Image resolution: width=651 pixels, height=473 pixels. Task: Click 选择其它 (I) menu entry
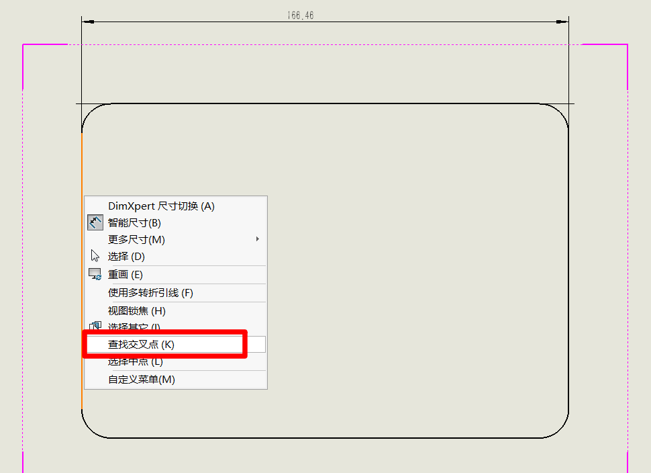176,326
